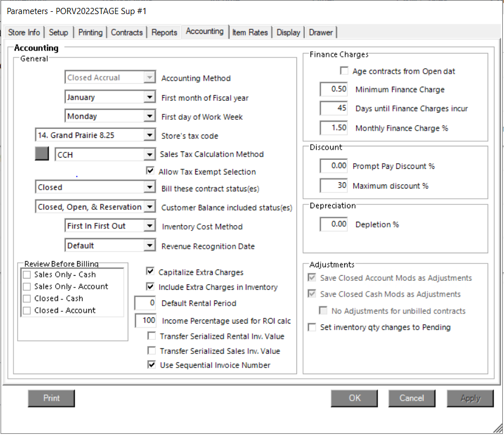Click the gray square button beside CCH

click(42, 154)
